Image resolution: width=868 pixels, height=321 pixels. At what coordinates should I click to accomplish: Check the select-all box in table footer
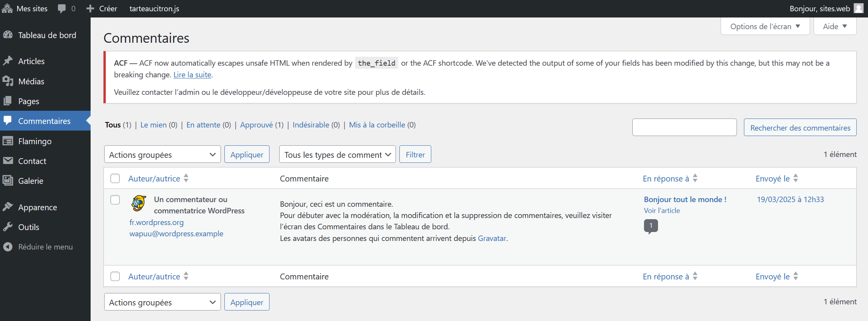click(115, 276)
